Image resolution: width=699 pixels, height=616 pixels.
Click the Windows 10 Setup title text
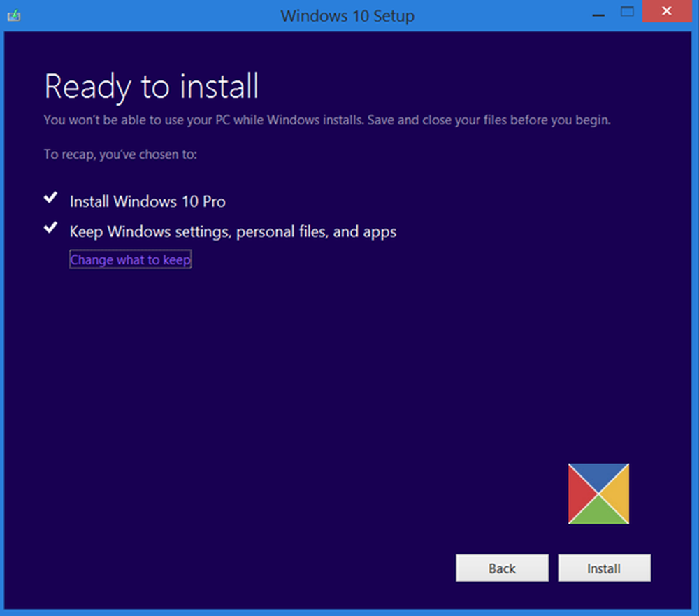coord(347,15)
